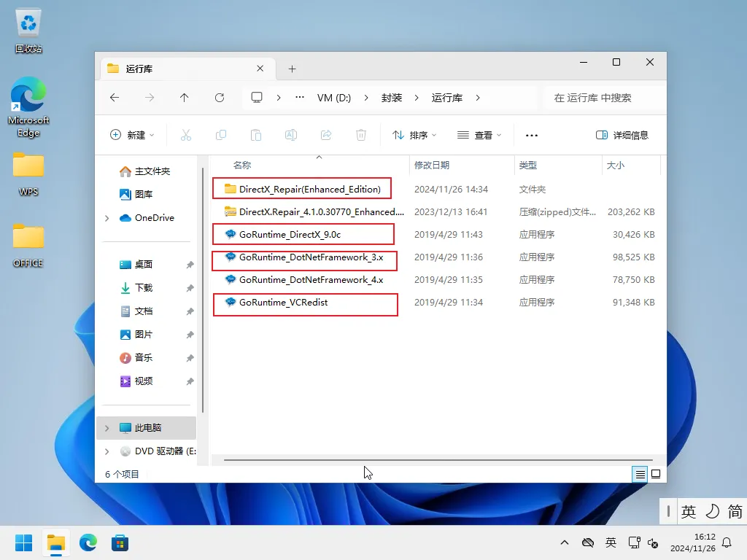Show hidden breadcrumb path with ellipsis

tap(300, 98)
